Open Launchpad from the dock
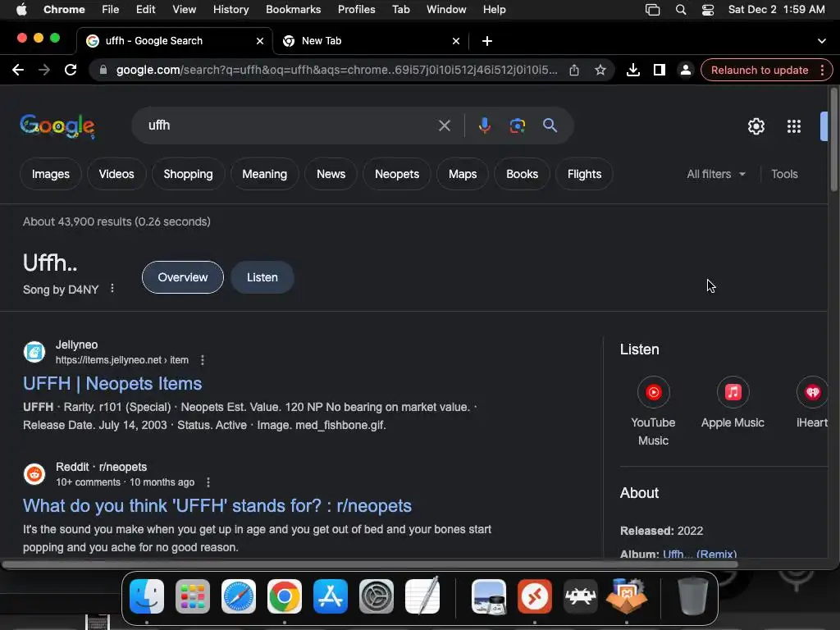The width and height of the screenshot is (840, 630). click(192, 596)
